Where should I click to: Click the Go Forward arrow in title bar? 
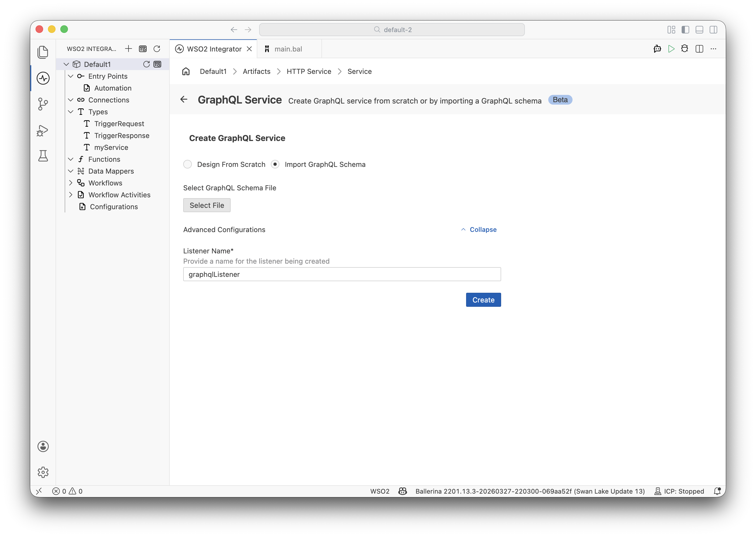pos(248,30)
